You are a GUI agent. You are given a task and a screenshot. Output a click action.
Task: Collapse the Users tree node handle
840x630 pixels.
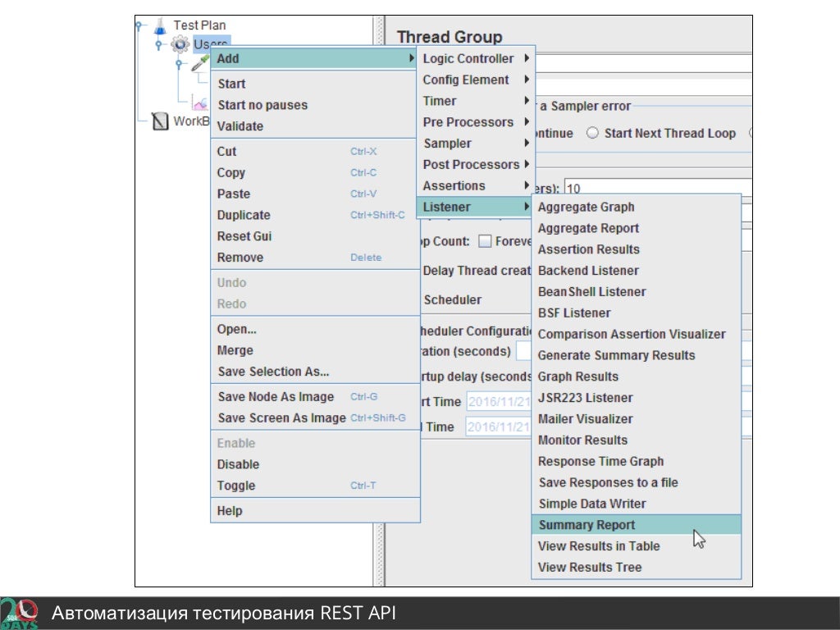158,44
